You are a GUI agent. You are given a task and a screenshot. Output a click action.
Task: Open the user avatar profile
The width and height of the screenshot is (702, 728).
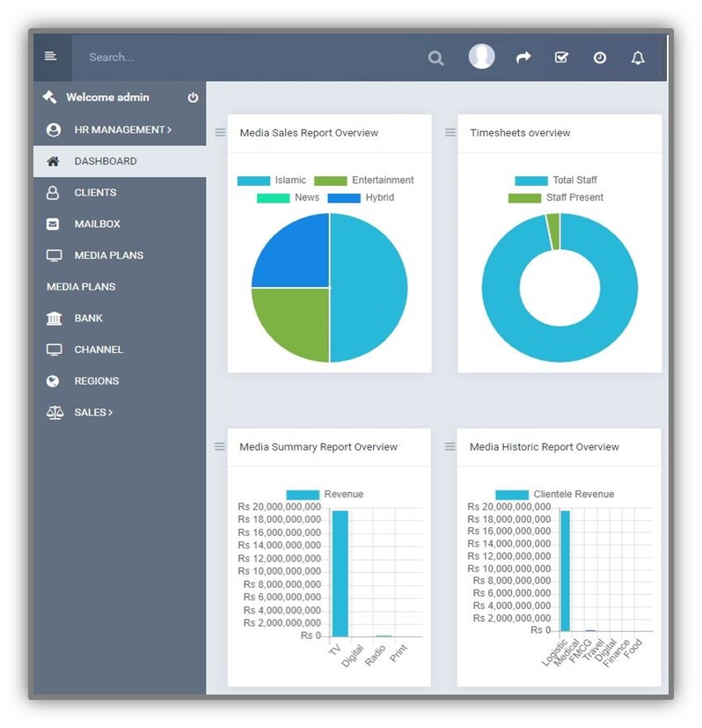tap(481, 56)
